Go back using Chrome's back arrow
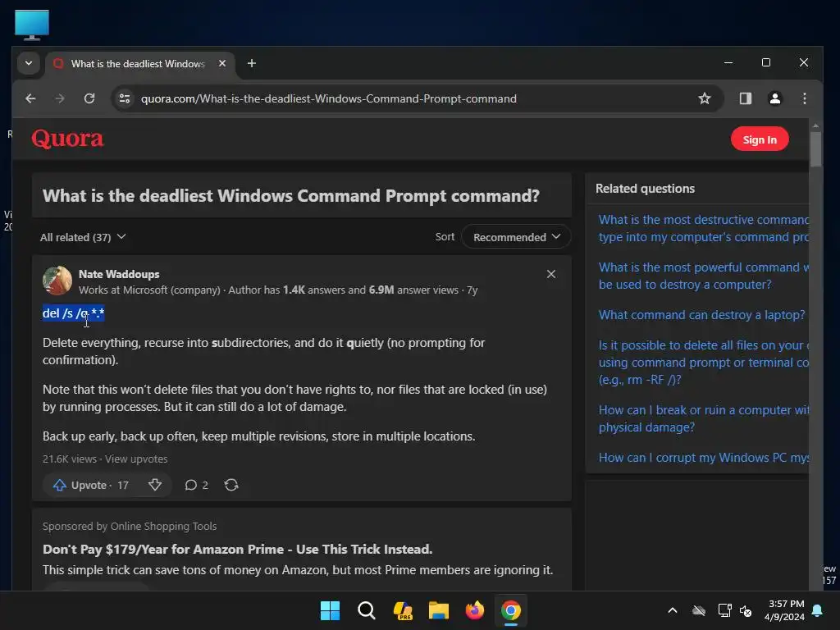The image size is (840, 630). 30,98
